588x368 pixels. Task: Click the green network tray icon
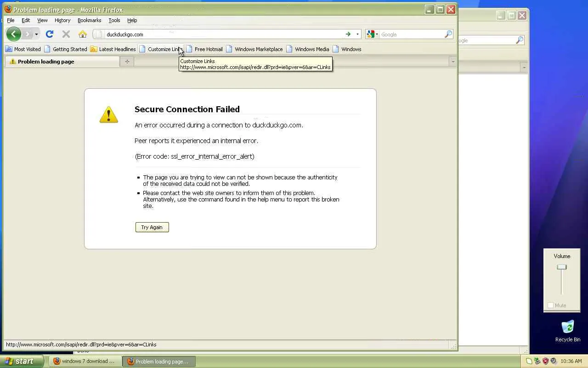(x=537, y=361)
